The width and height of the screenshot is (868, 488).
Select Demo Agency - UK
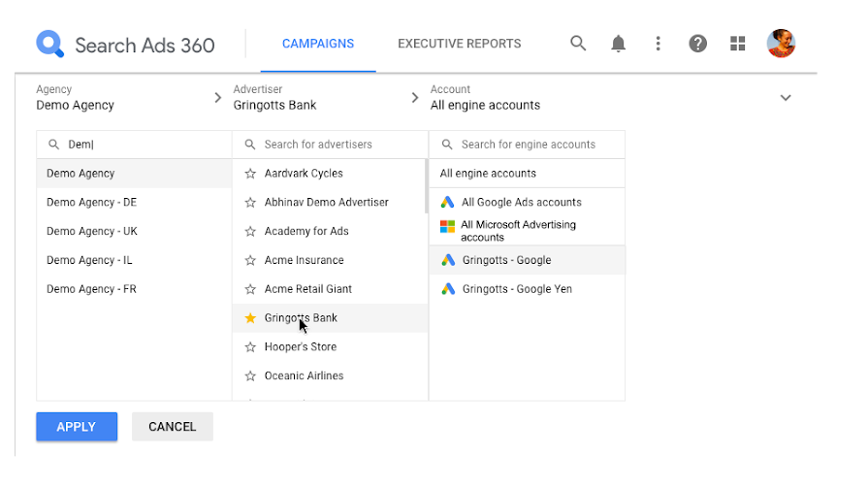tap(134, 231)
